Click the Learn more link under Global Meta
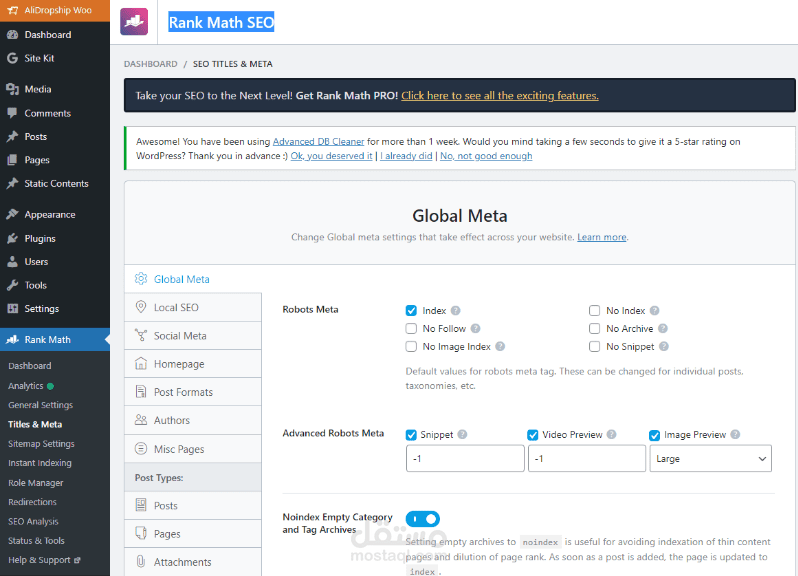The image size is (798, 576). tap(602, 237)
